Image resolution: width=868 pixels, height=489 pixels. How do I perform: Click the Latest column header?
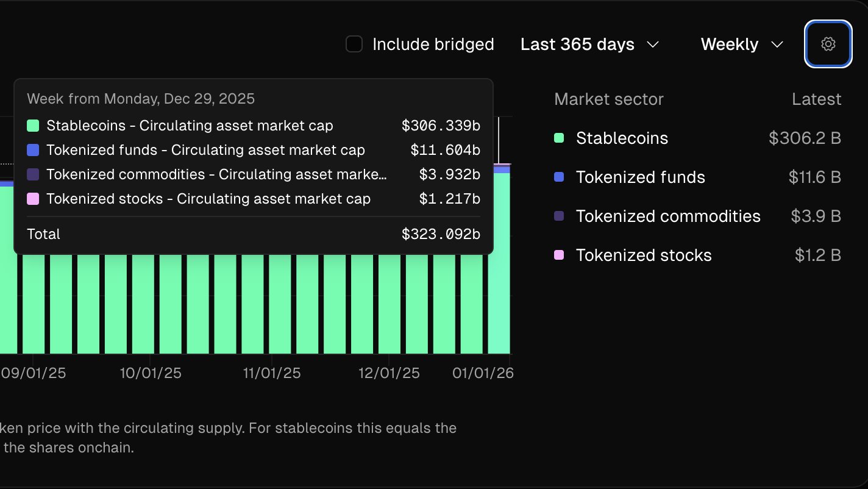[x=816, y=99]
